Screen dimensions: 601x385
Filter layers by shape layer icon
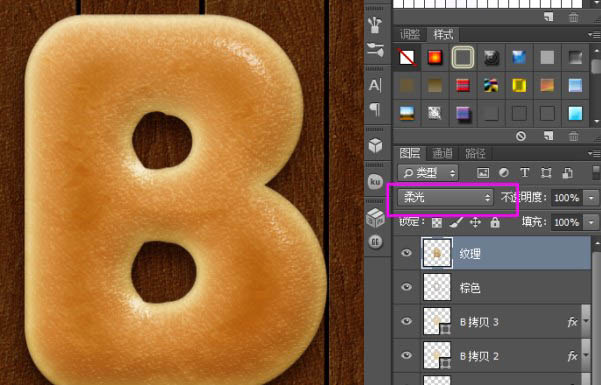546,173
